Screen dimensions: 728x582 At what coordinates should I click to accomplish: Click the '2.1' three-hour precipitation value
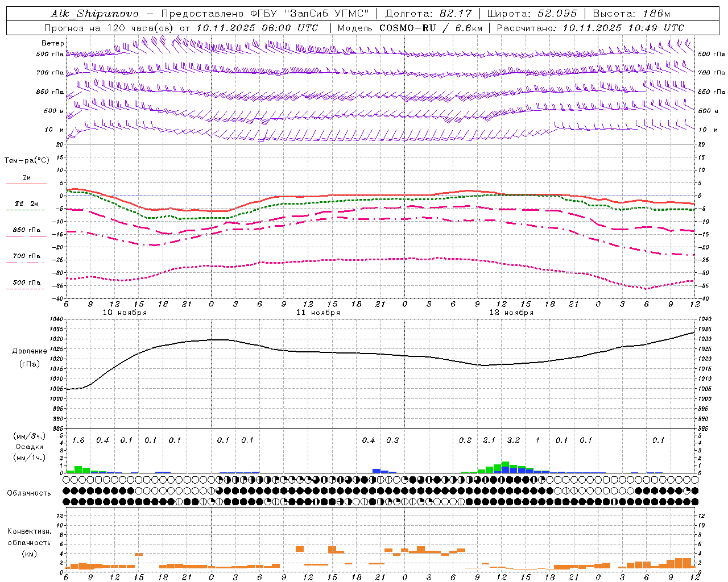[x=489, y=440]
